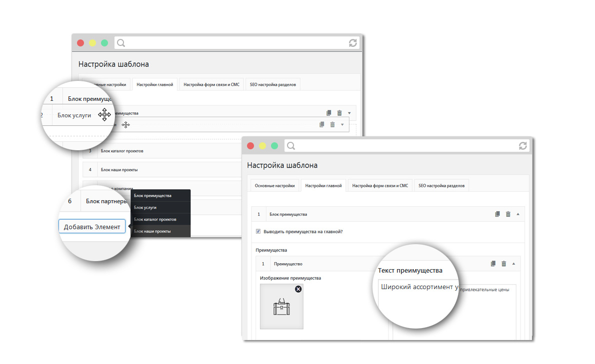Image resolution: width=595 pixels, height=364 pixels.
Task: Open Настройка форм связи и СМС tab in back window
Action: tap(211, 84)
